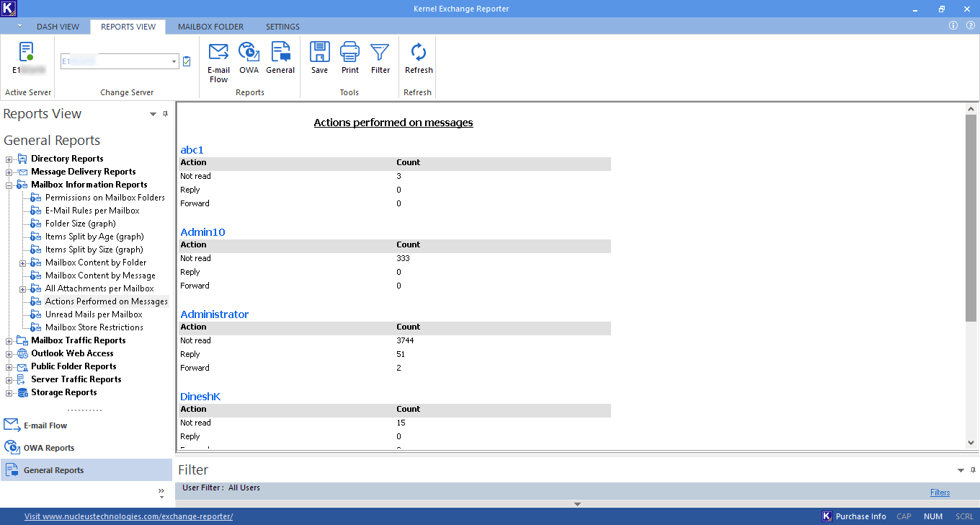Collapse the Mailbox Information Reports node
Screen dimensions: 980x525
9,185
